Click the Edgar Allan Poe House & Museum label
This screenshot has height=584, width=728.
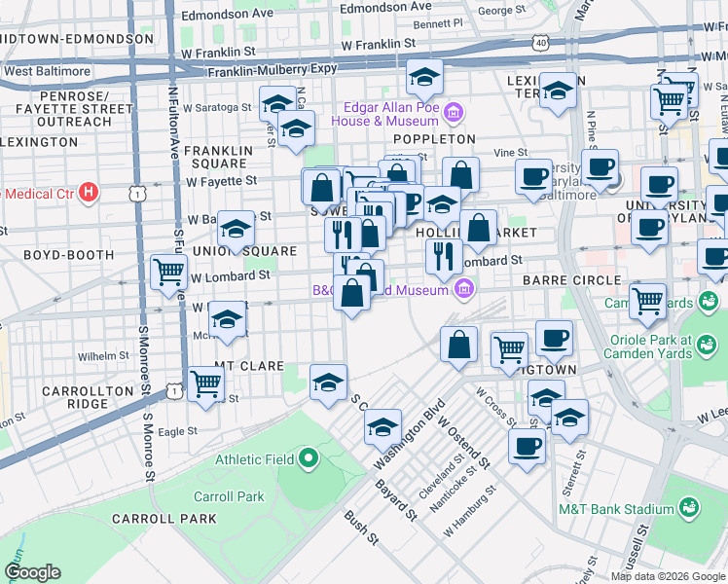[384, 114]
